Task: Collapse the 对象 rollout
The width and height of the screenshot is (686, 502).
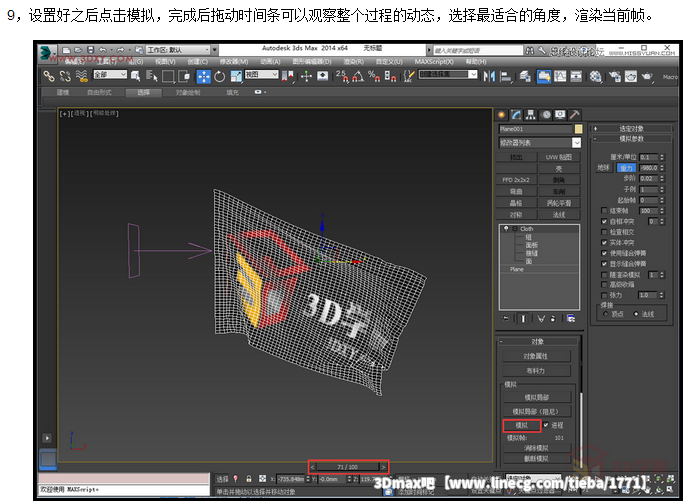Action: [537, 341]
